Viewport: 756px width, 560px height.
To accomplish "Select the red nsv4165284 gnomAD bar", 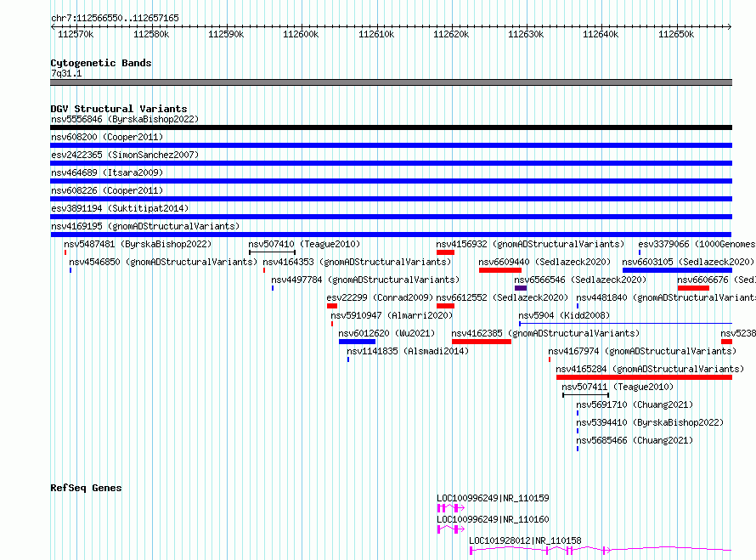I will (x=644, y=377).
